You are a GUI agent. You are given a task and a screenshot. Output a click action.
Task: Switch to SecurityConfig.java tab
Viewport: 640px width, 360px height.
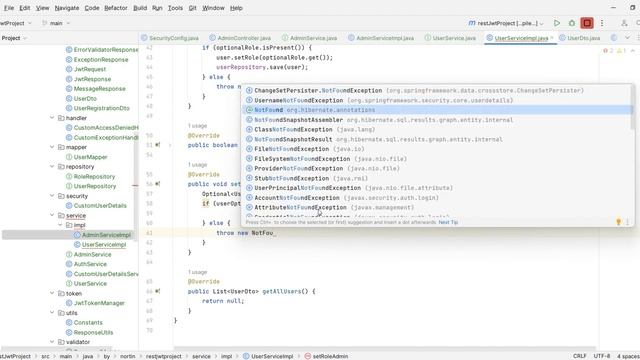tap(170, 38)
